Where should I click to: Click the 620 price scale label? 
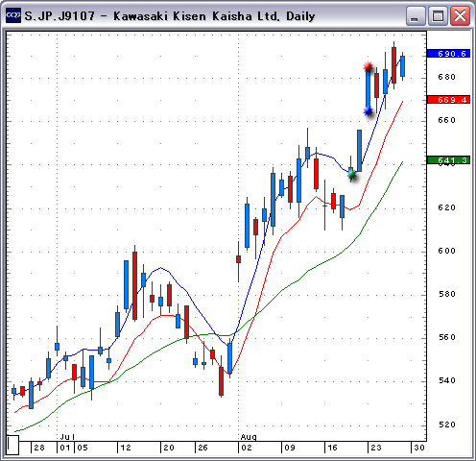click(x=446, y=207)
